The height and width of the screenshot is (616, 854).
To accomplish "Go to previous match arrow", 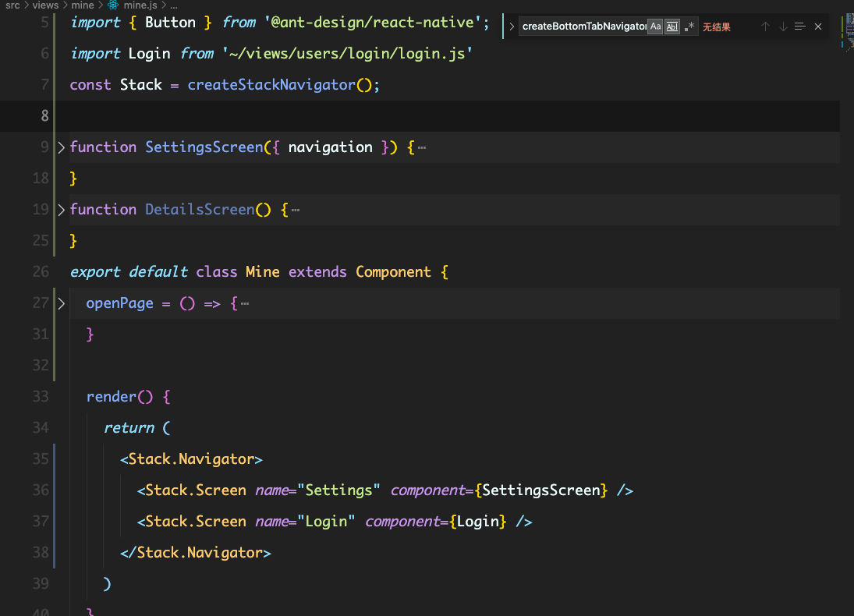I will tap(765, 27).
